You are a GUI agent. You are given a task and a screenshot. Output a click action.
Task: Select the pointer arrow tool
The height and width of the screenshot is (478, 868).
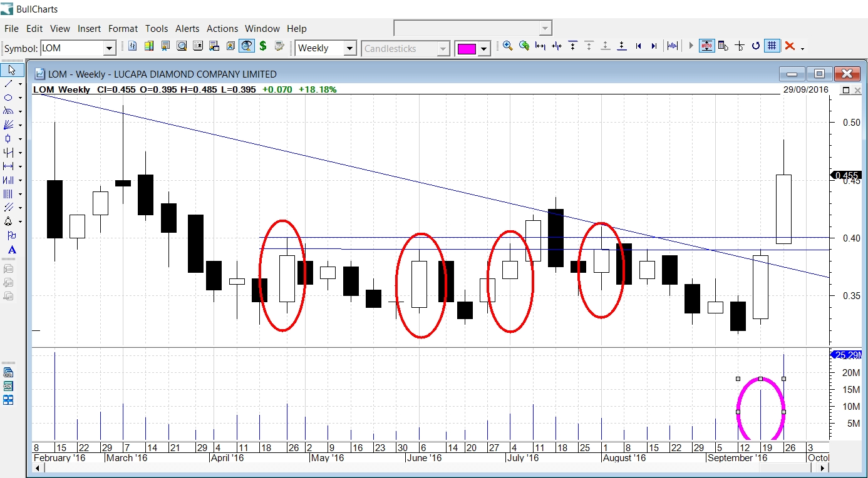(12, 70)
